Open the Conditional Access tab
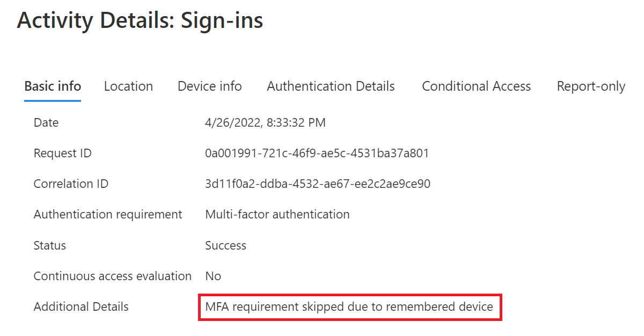This screenshot has width=644, height=336. [x=476, y=86]
